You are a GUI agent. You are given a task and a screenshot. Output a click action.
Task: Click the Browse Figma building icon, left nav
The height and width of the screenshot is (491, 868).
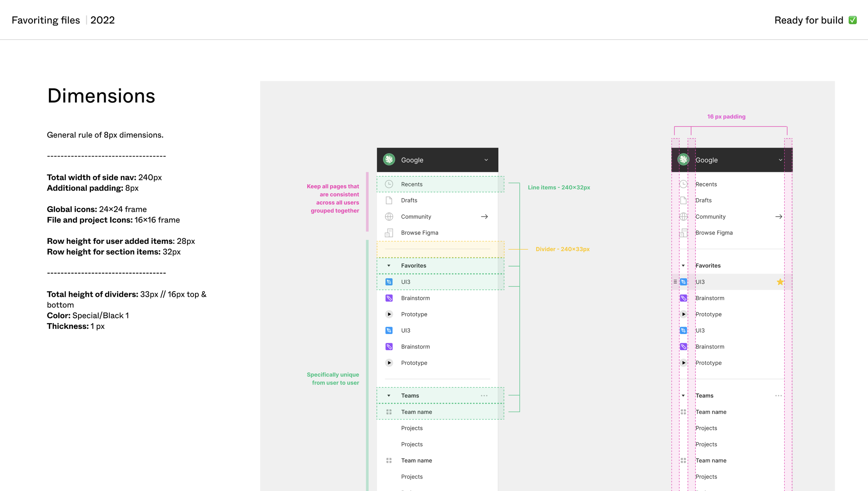pos(389,233)
